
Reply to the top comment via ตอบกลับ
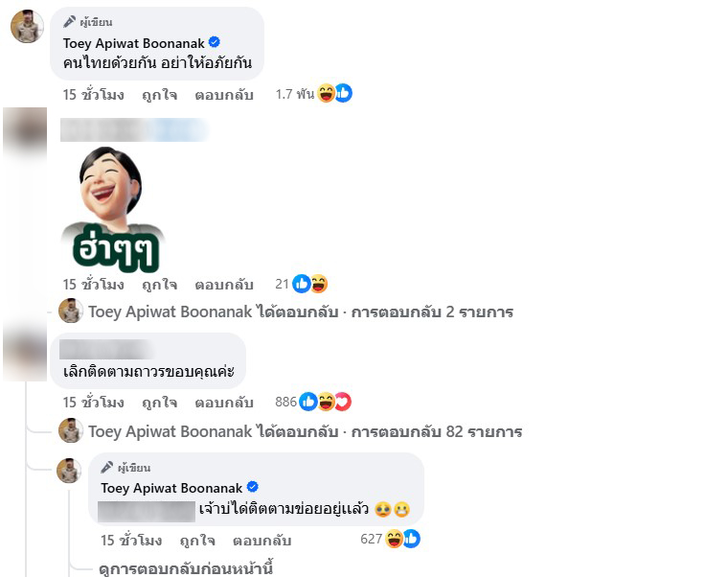click(x=224, y=95)
